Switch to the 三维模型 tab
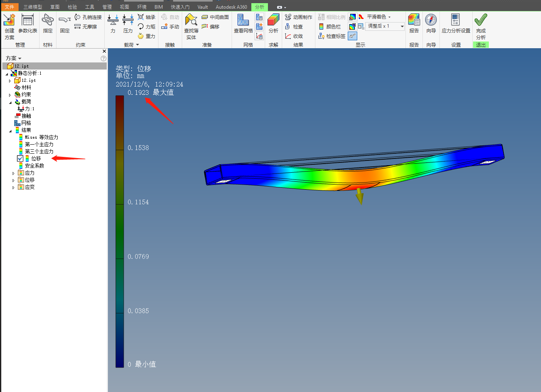Image resolution: width=541 pixels, height=392 pixels. 33,7
